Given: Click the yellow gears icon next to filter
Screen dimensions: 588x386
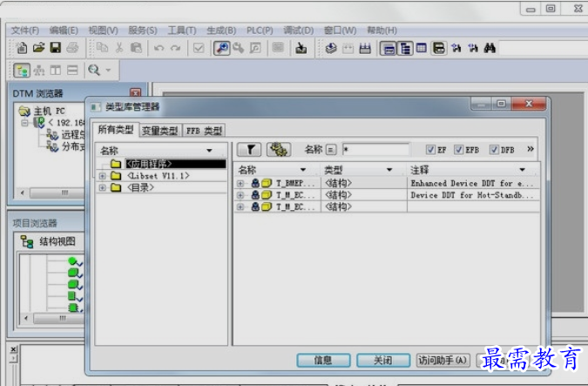Looking at the screenshot, I should click(x=279, y=150).
